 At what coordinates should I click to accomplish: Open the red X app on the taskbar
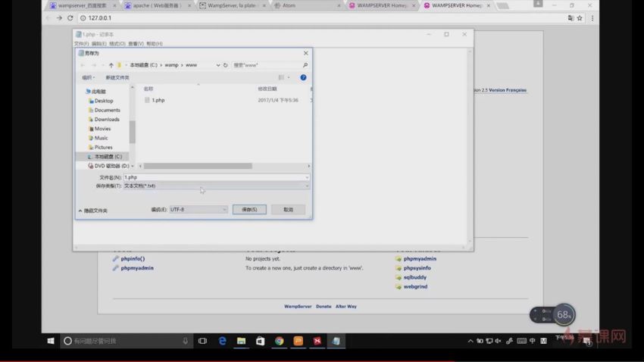(317, 341)
